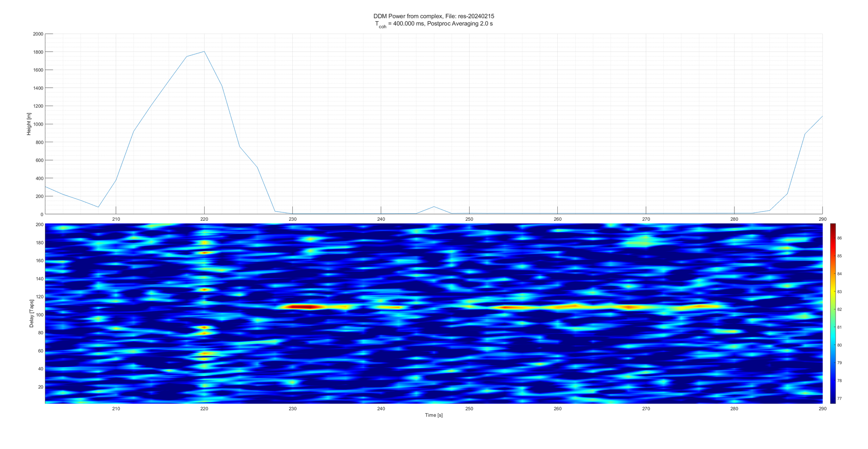Click the 82 label on the colorbar

840,309
